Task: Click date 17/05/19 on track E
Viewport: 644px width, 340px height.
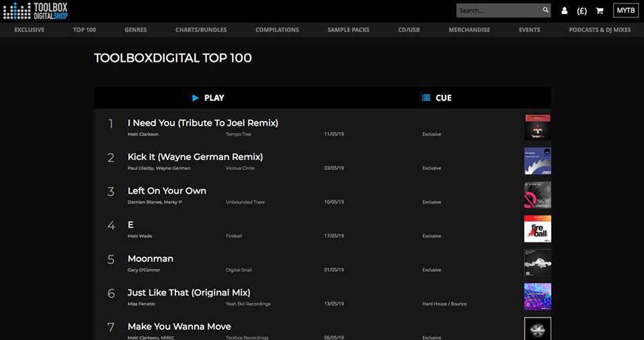Action: (334, 236)
